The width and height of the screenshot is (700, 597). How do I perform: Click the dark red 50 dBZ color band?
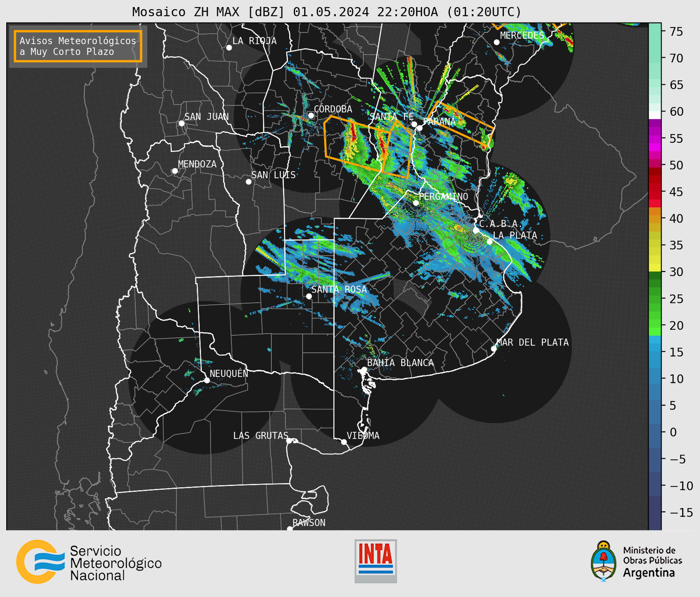655,171
